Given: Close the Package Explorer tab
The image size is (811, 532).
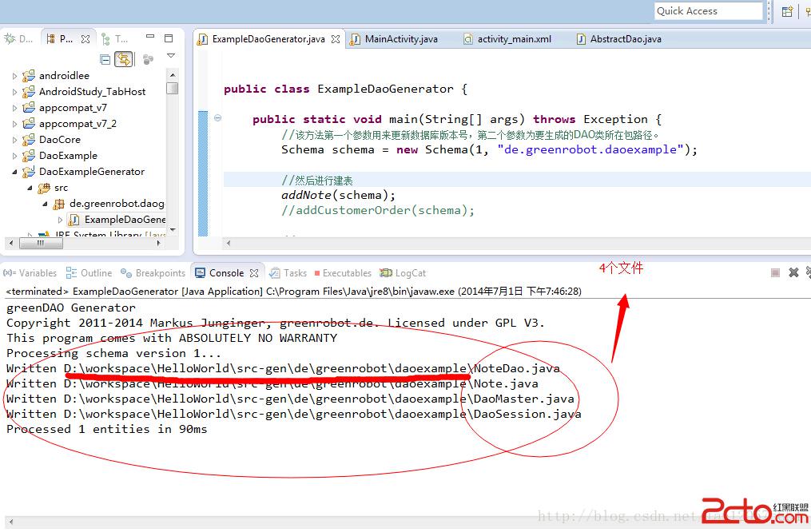Looking at the screenshot, I should click(85, 39).
